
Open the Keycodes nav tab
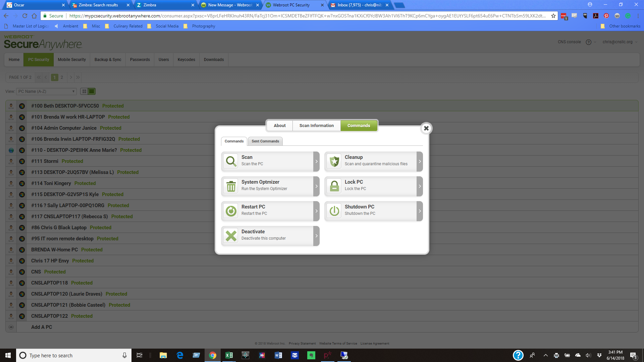coord(186,60)
